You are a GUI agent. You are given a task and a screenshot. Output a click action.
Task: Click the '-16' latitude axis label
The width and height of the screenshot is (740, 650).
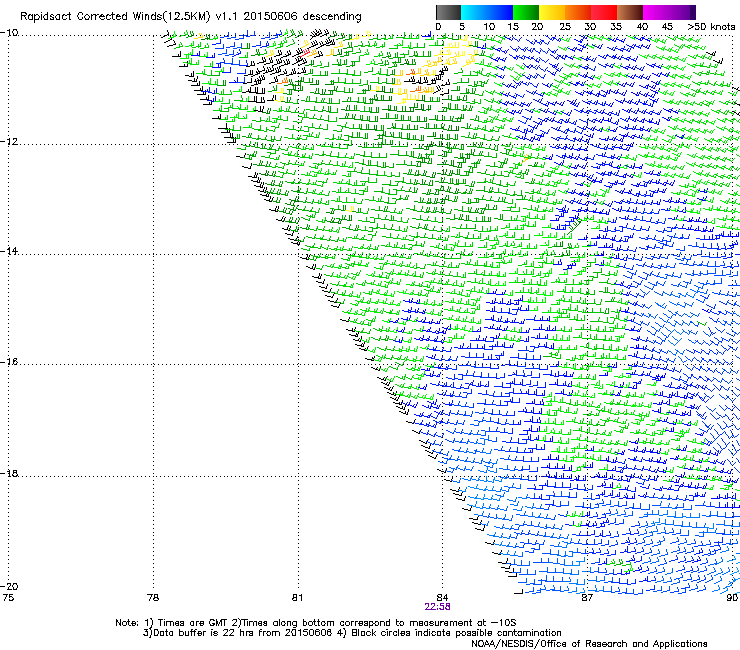pos(9,362)
